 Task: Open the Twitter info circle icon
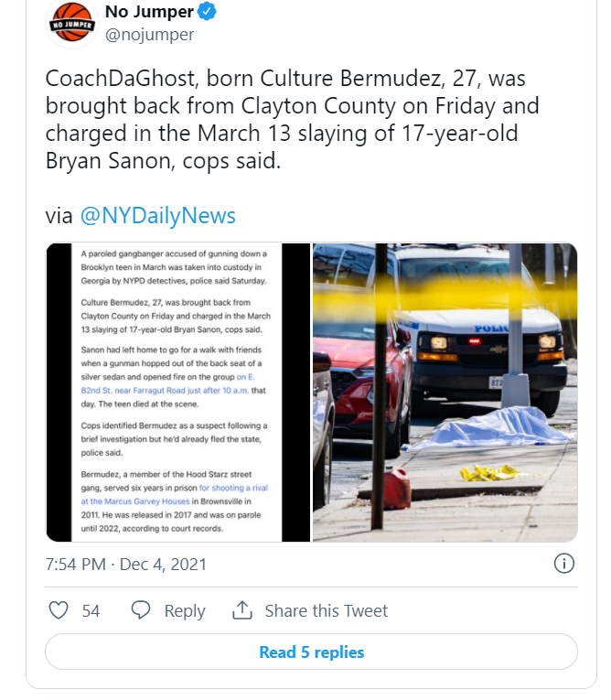click(564, 564)
